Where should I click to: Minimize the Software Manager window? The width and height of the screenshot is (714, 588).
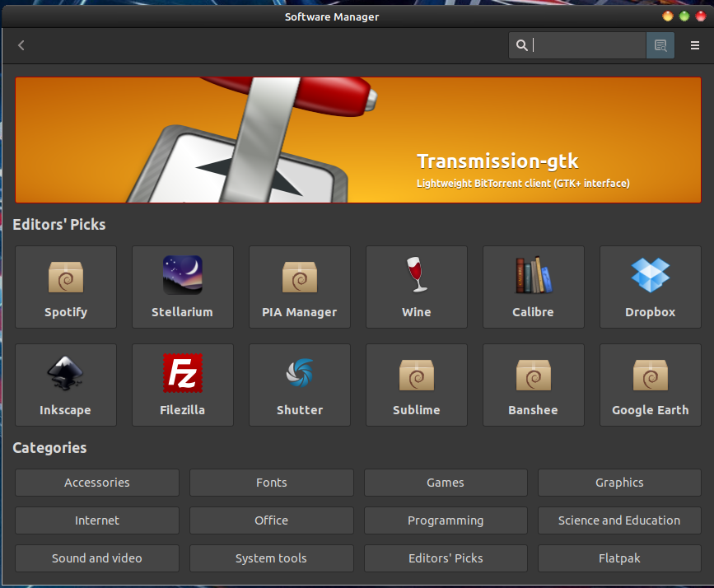(668, 16)
